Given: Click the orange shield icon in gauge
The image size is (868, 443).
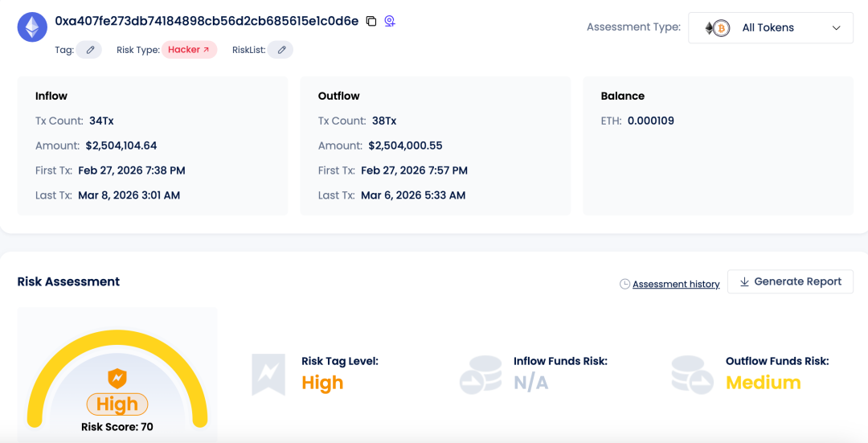Looking at the screenshot, I should (117, 378).
